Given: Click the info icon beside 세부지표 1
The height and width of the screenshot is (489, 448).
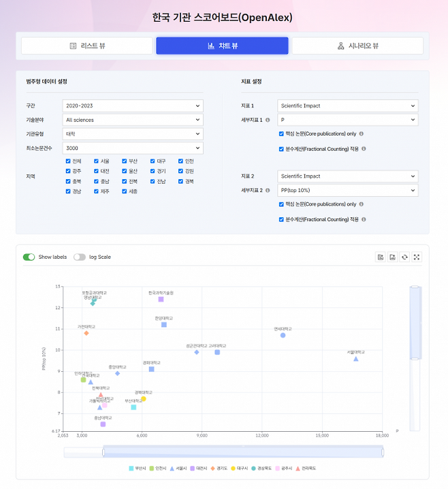Looking at the screenshot, I should click(268, 120).
